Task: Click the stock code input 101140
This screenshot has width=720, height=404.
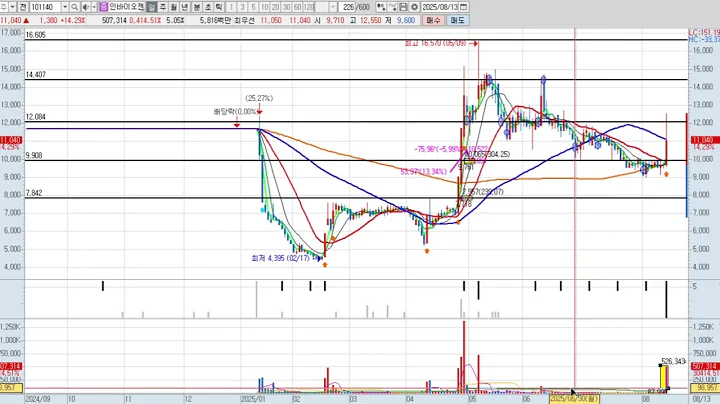Action: pyautogui.click(x=45, y=7)
